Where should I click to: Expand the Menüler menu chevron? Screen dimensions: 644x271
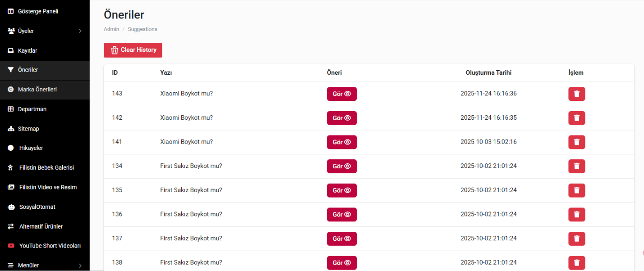[80, 266]
